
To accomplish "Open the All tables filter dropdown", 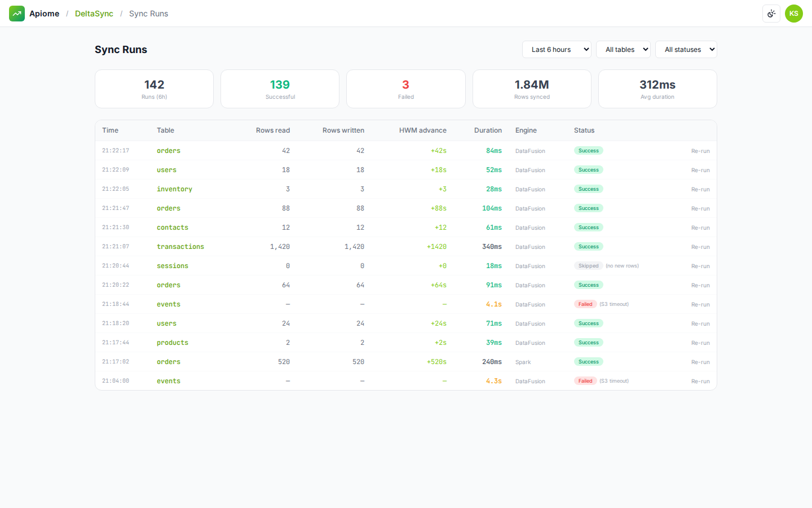I will click(623, 50).
